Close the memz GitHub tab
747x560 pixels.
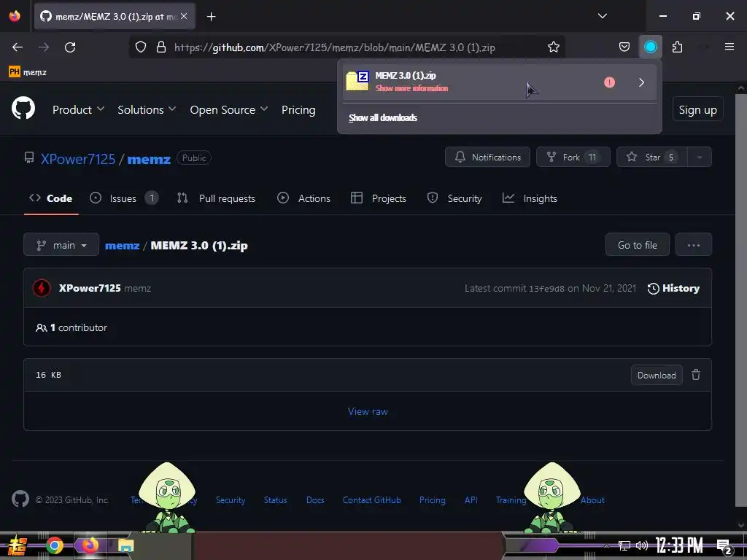pos(184,16)
